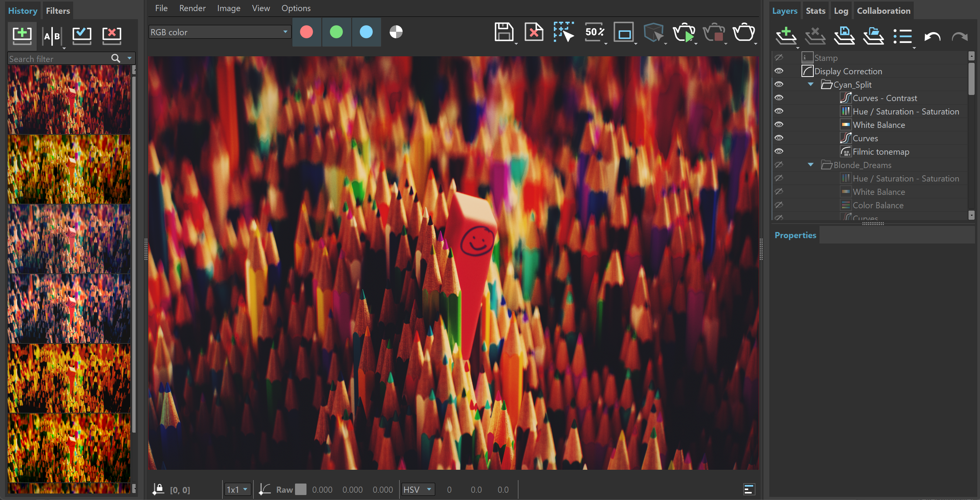Viewport: 980px width, 500px height.
Task: Save the image with floppy disk icon
Action: tap(504, 32)
